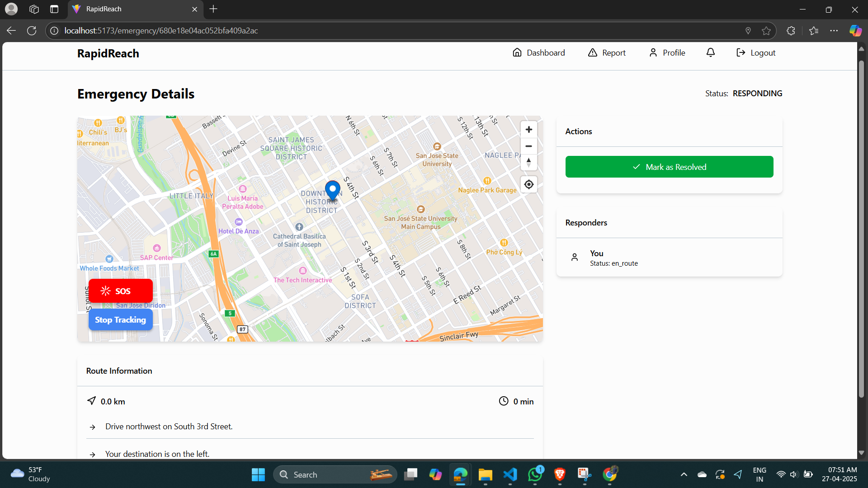Favorite this page with star icon

766,31
